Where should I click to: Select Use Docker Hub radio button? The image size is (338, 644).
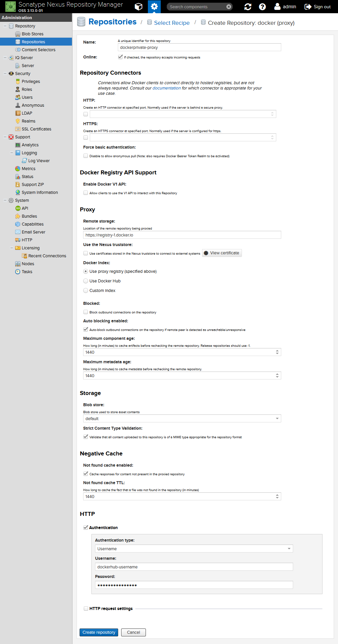[x=85, y=281]
